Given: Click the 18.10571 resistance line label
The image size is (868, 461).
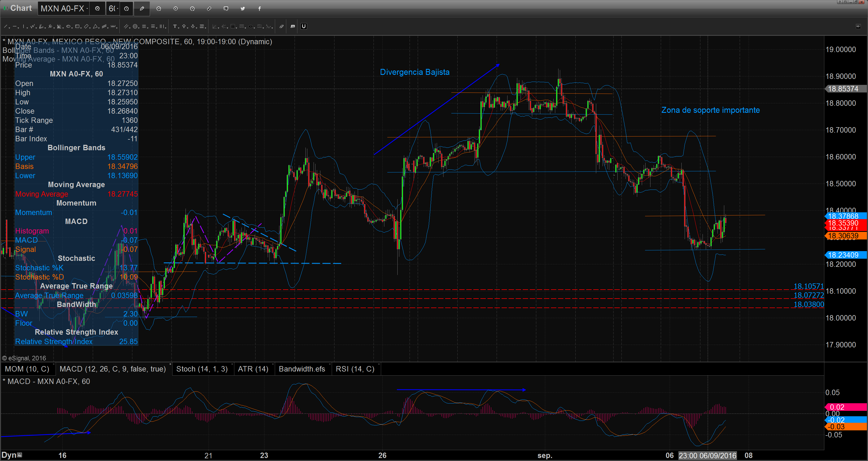Looking at the screenshot, I should click(x=809, y=286).
